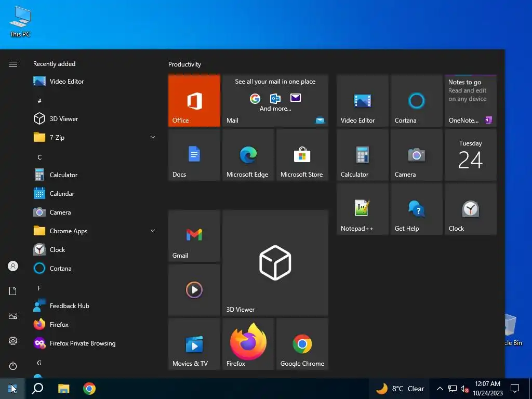The height and width of the screenshot is (399, 532).
Task: Open the large 3D Viewer tile
Action: click(x=275, y=263)
